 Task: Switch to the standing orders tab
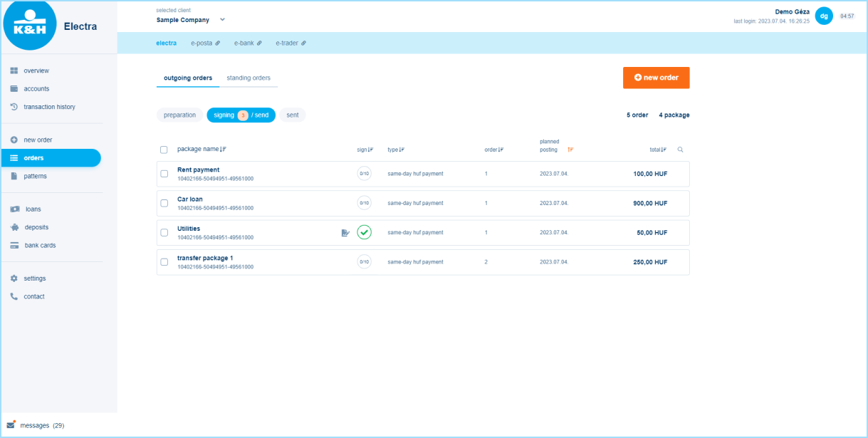click(249, 78)
